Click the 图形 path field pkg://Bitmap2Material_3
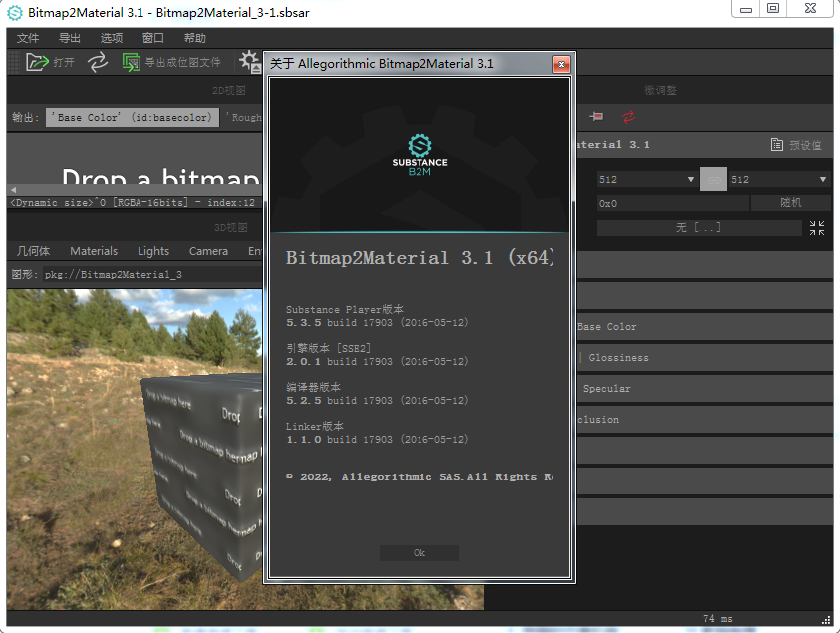The image size is (840, 633). (x=152, y=274)
